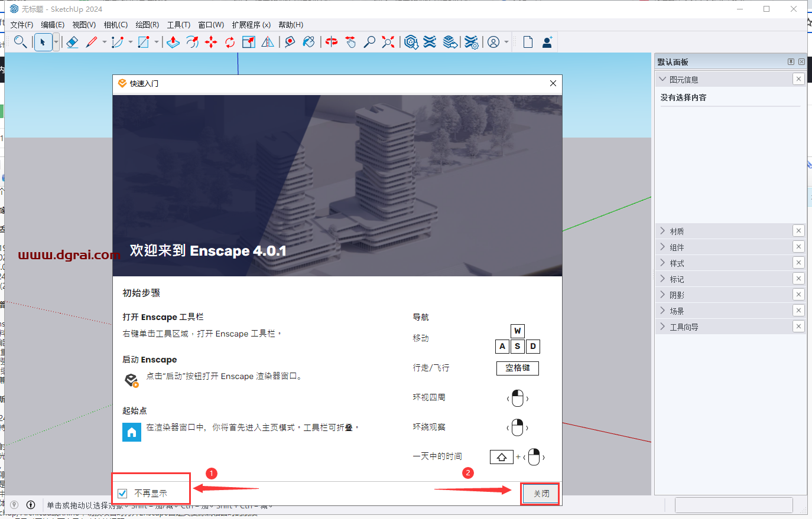Click the Enscape welcome banner image
The height and width of the screenshot is (519, 812).
(337, 185)
